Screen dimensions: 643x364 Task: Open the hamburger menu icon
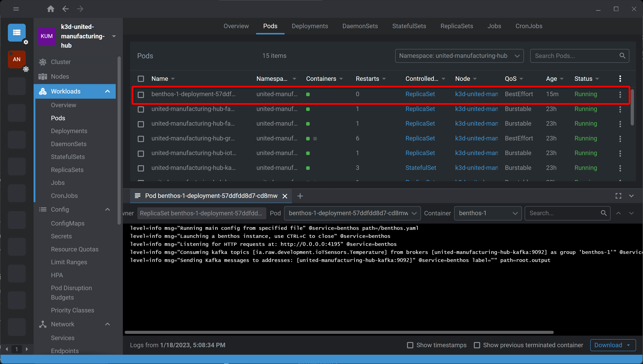[16, 9]
